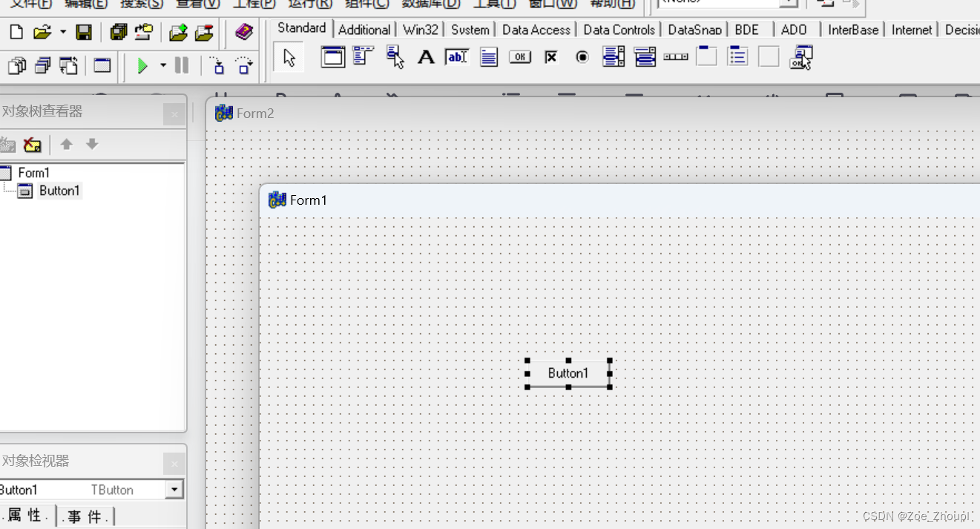Click the move down arrow in object tree
Viewport: 980px width, 529px height.
[92, 144]
